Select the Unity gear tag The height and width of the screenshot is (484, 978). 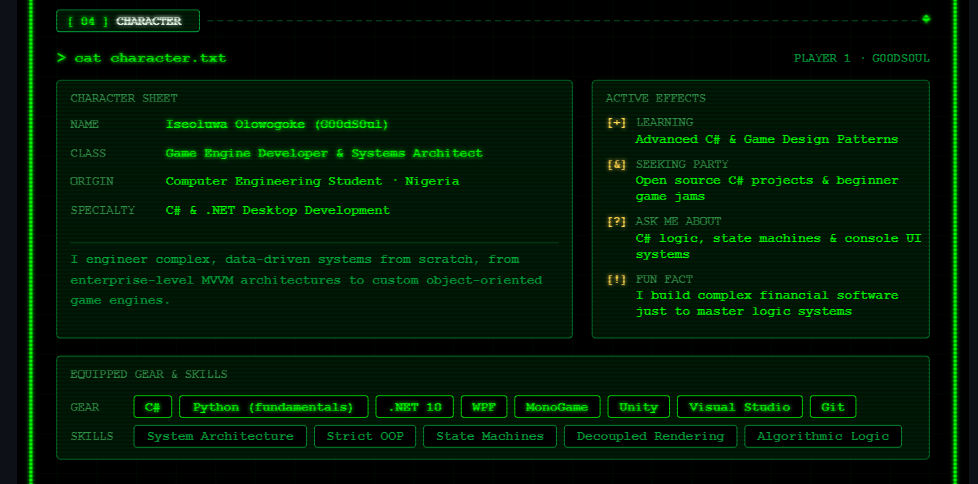pos(639,407)
